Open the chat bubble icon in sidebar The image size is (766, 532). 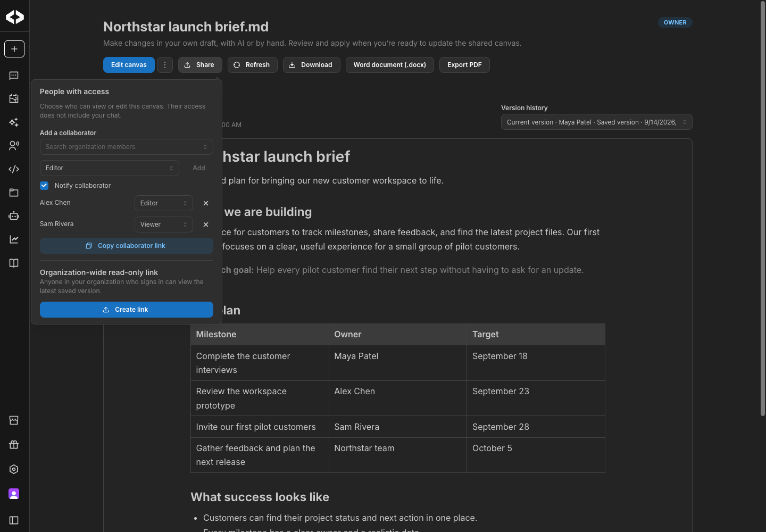tap(14, 76)
